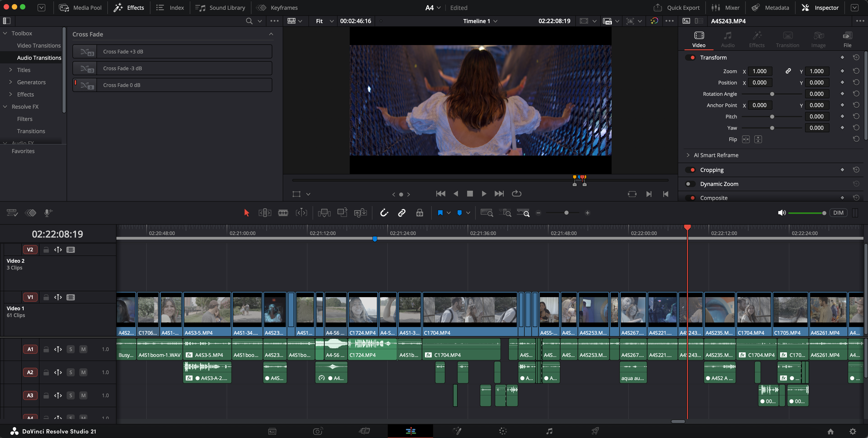This screenshot has height=438, width=868.
Task: Open the Color page icon
Action: (x=503, y=431)
